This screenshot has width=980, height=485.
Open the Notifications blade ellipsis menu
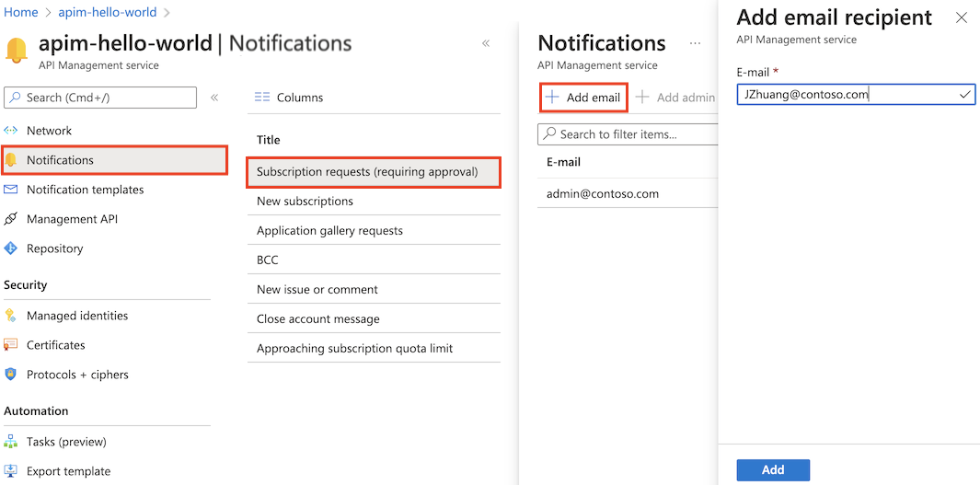[x=695, y=43]
